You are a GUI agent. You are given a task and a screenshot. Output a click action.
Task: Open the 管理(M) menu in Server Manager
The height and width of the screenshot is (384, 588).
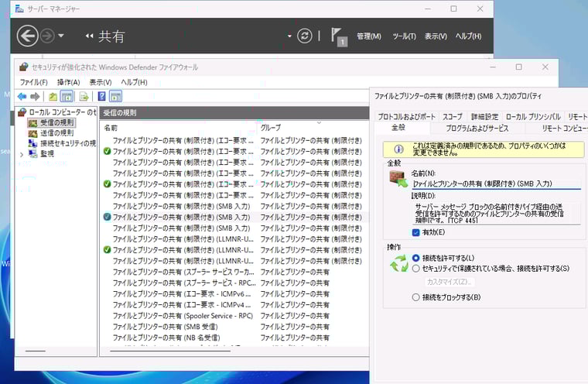click(x=368, y=36)
